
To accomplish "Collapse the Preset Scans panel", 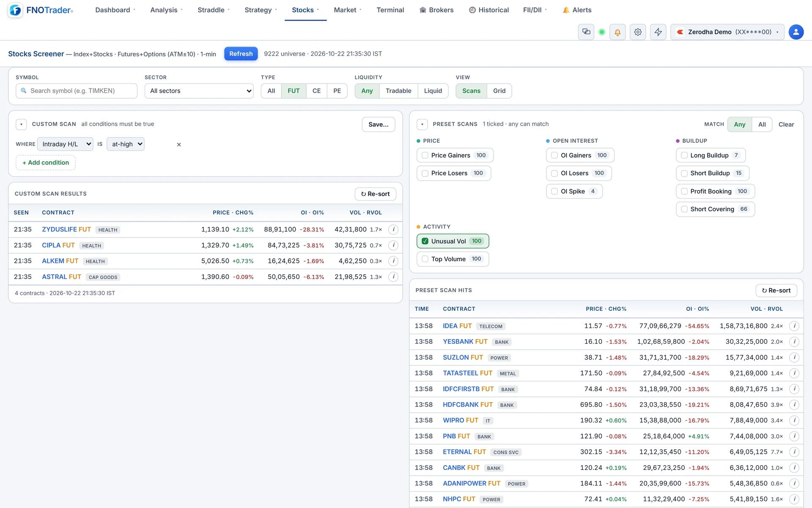I will (x=422, y=124).
